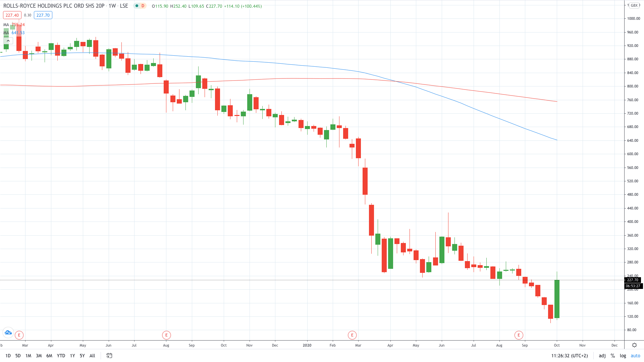This screenshot has width=644, height=362.
Task: Toggle percent scale mode
Action: point(613,356)
